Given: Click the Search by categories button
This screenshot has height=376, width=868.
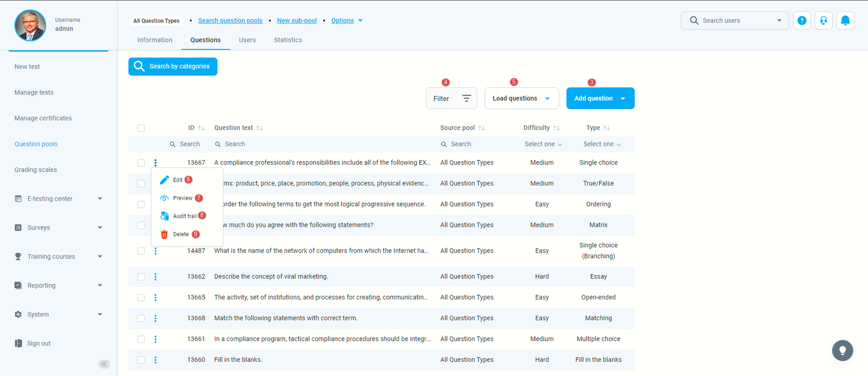Looking at the screenshot, I should click(173, 66).
